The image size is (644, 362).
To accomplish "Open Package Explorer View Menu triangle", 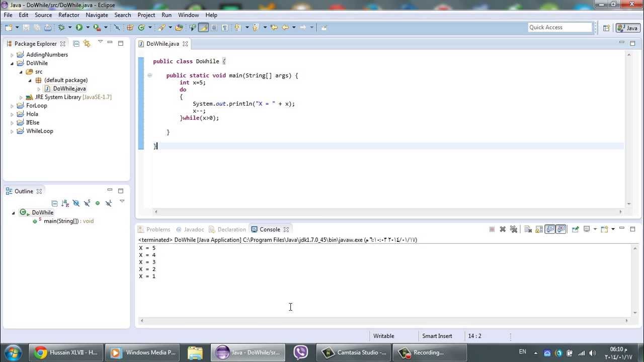I will tap(100, 42).
